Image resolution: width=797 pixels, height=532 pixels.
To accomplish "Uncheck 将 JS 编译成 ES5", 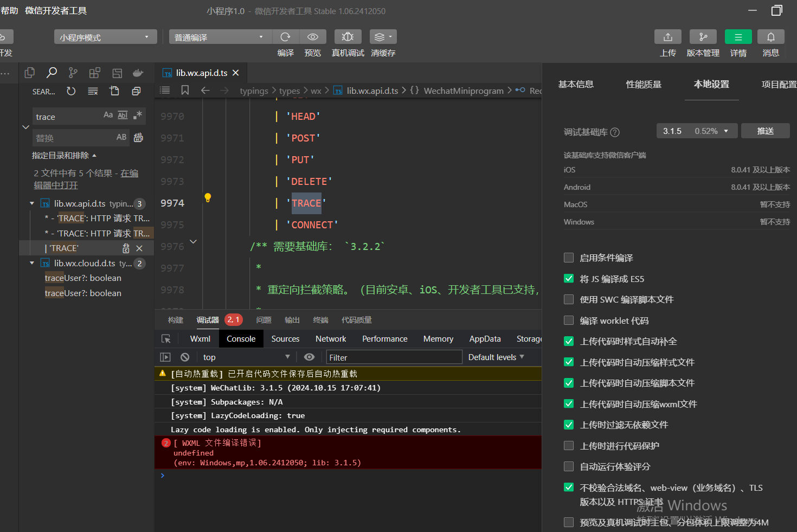I will 569,278.
